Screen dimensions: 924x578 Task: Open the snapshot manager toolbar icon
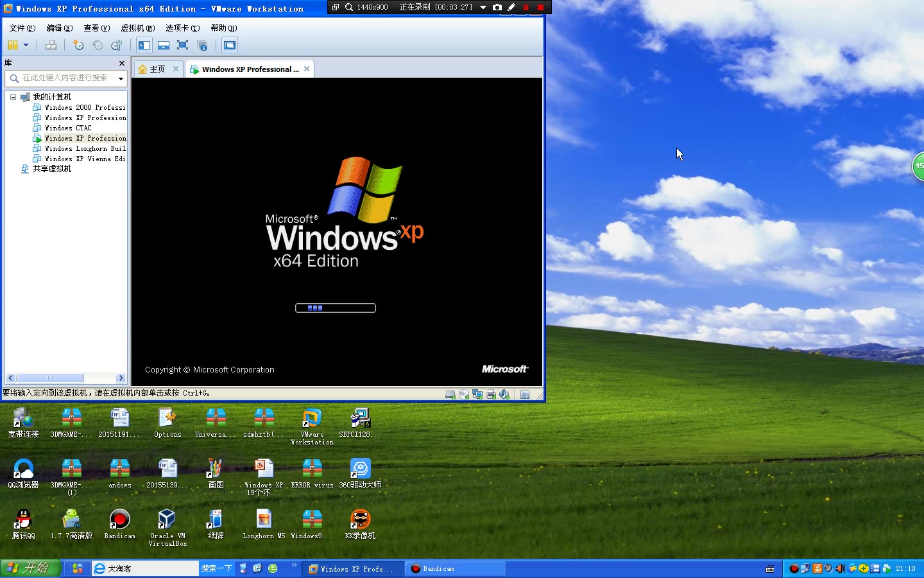(117, 45)
